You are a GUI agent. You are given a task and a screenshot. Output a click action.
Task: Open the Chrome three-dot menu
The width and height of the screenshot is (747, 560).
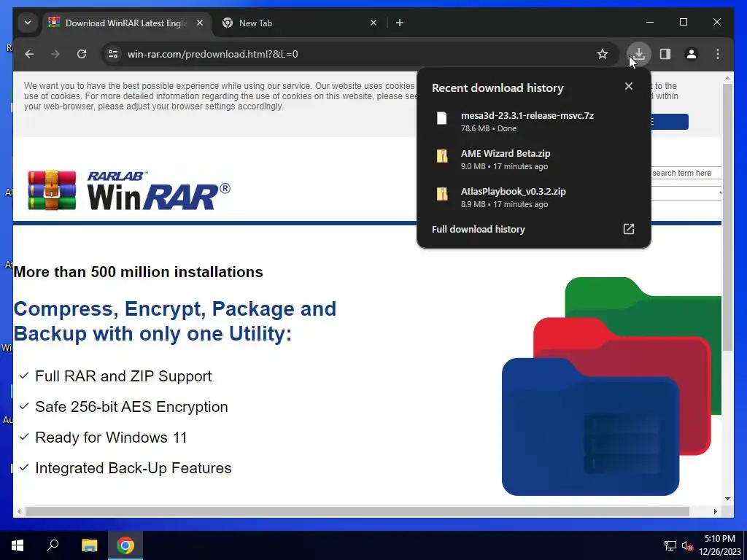click(718, 54)
